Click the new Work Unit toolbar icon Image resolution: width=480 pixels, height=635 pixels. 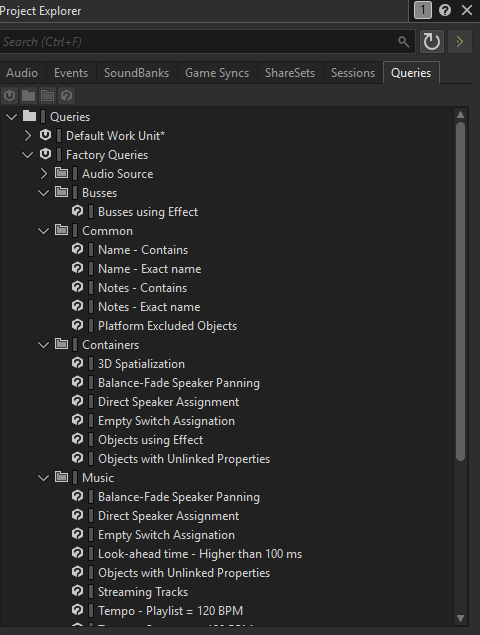click(x=9, y=96)
